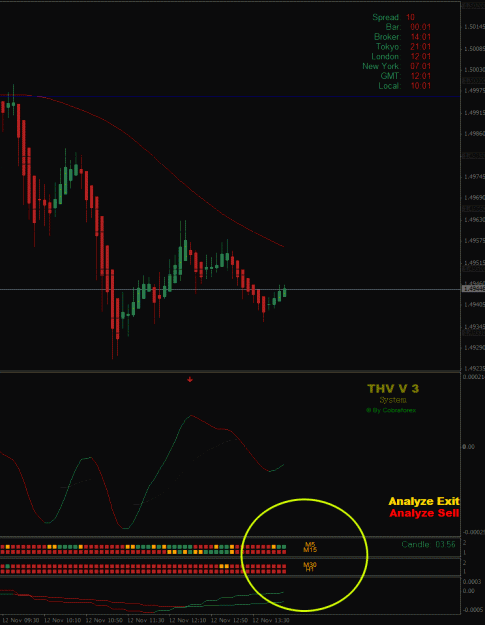485x625 pixels.
Task: Click the 1.49290 price scale label
Action: tap(474, 348)
